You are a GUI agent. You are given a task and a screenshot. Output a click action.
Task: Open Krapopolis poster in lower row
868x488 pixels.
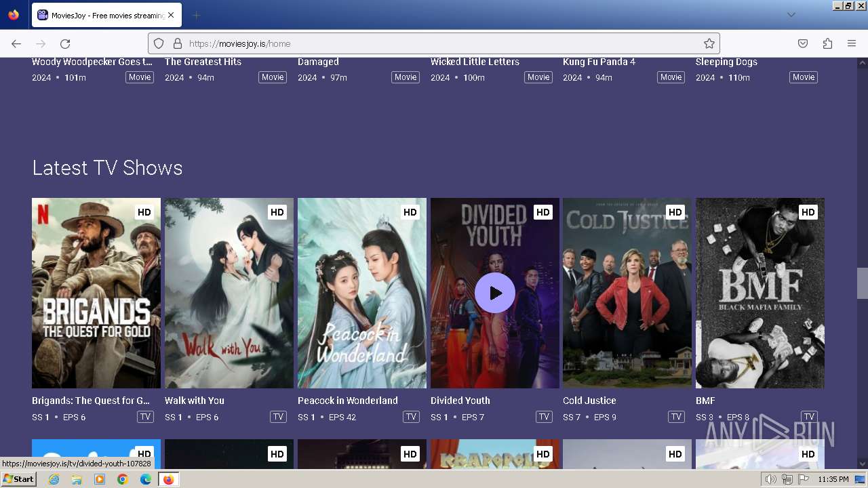click(x=495, y=454)
